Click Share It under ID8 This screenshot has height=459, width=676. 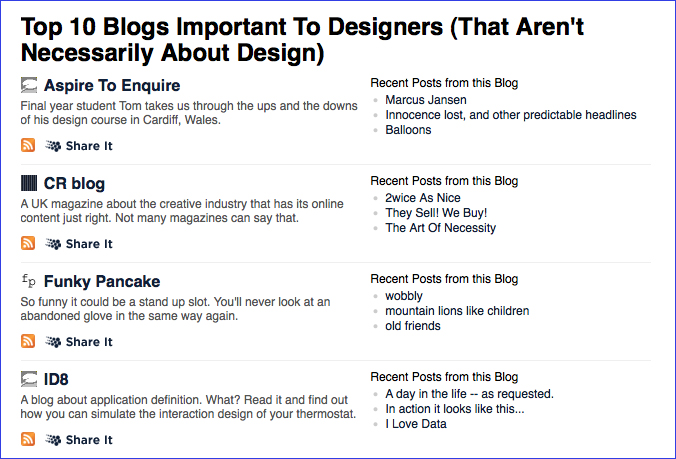[88, 440]
